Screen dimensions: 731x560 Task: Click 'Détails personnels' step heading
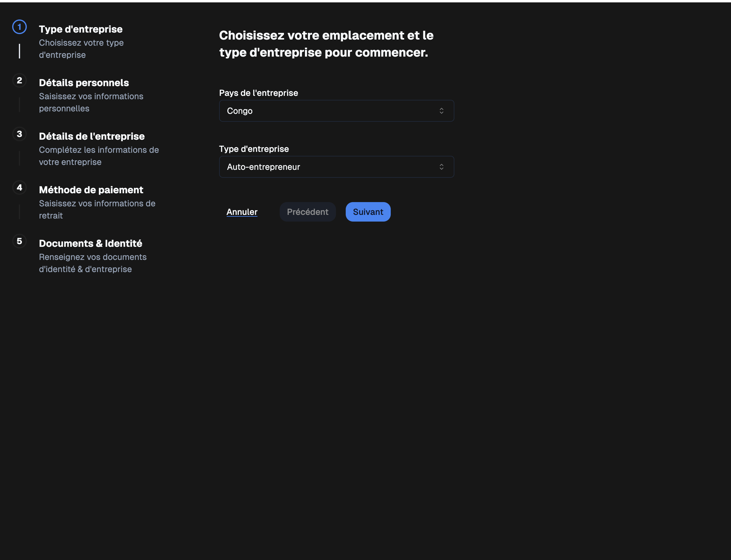pos(84,83)
